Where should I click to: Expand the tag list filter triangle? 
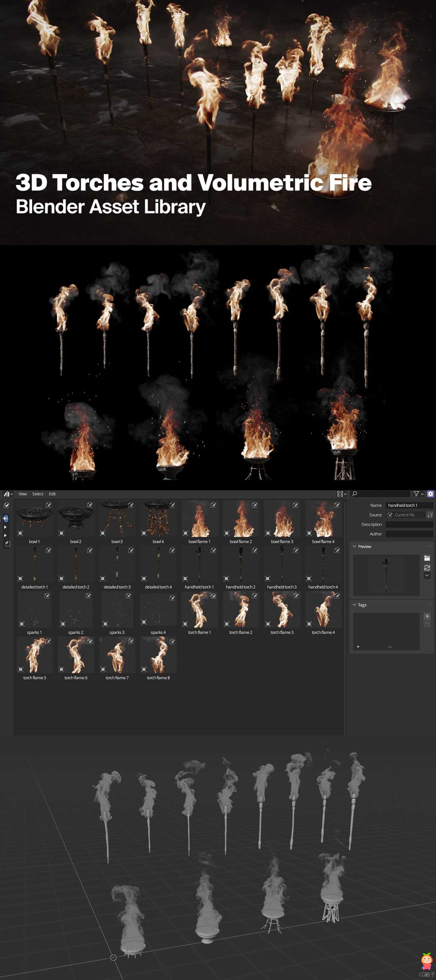point(358,646)
